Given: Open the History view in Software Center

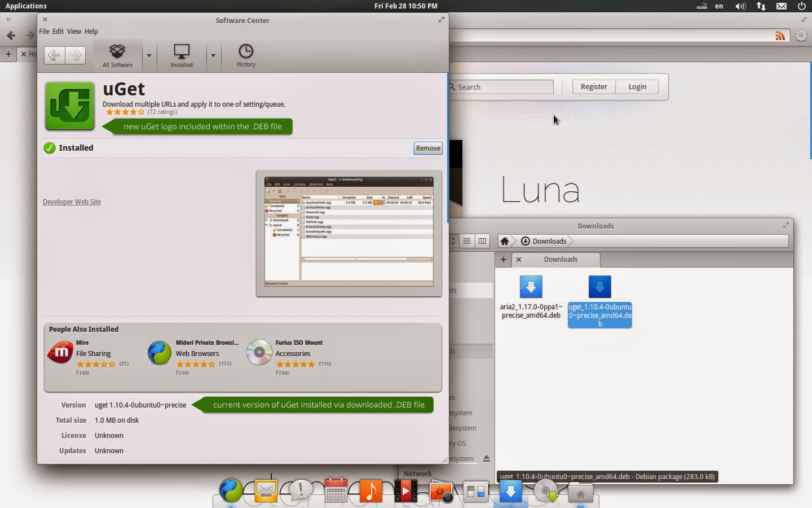Looking at the screenshot, I should (x=245, y=55).
